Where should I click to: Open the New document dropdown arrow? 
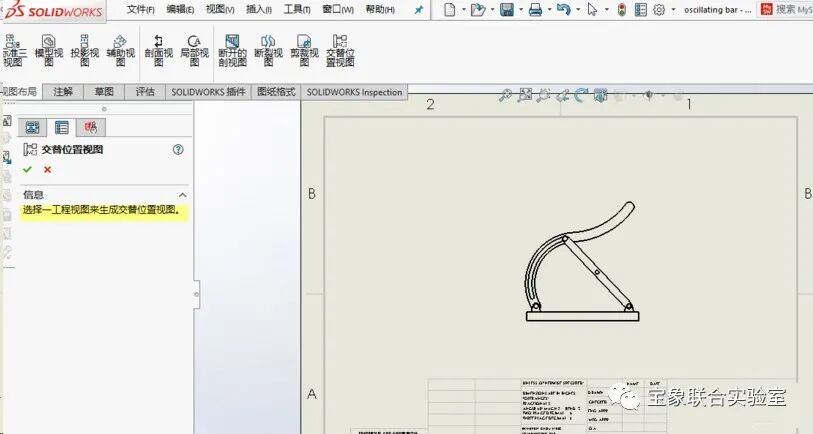point(464,9)
